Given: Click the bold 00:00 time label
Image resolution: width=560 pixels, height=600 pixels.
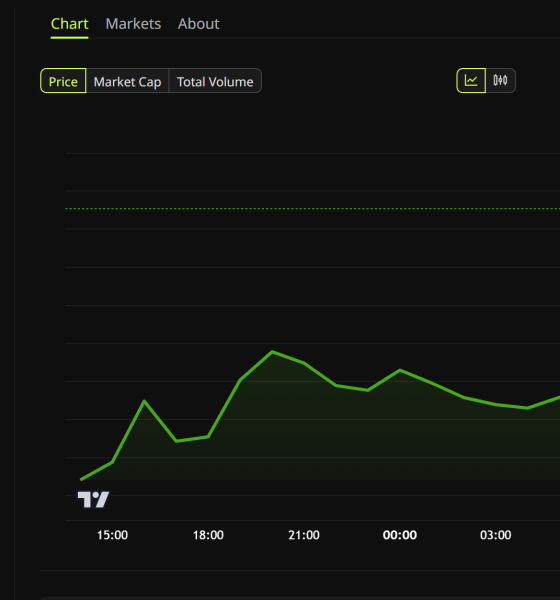Looking at the screenshot, I should 400,535.
